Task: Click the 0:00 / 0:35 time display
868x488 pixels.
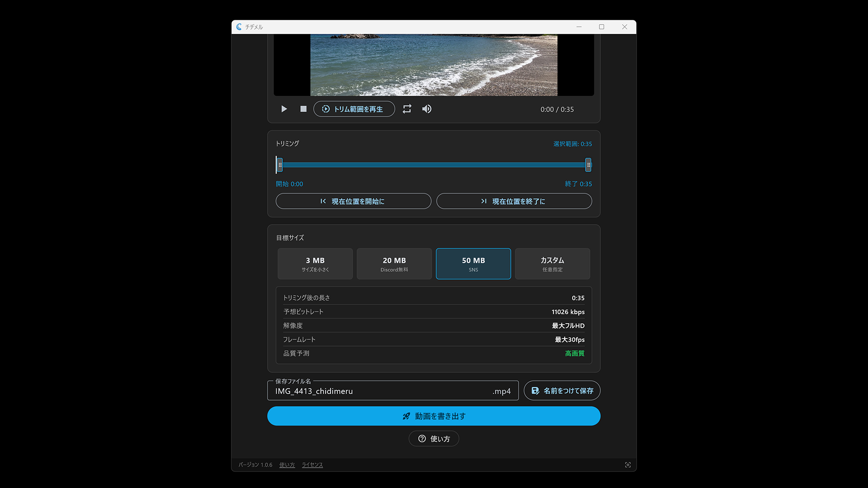Action: [x=557, y=109]
